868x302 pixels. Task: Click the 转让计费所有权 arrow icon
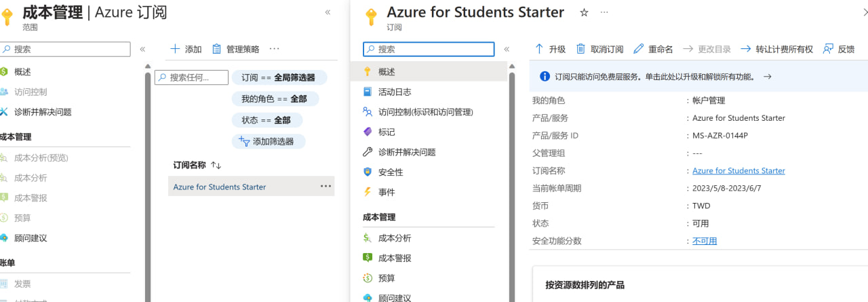click(x=746, y=49)
